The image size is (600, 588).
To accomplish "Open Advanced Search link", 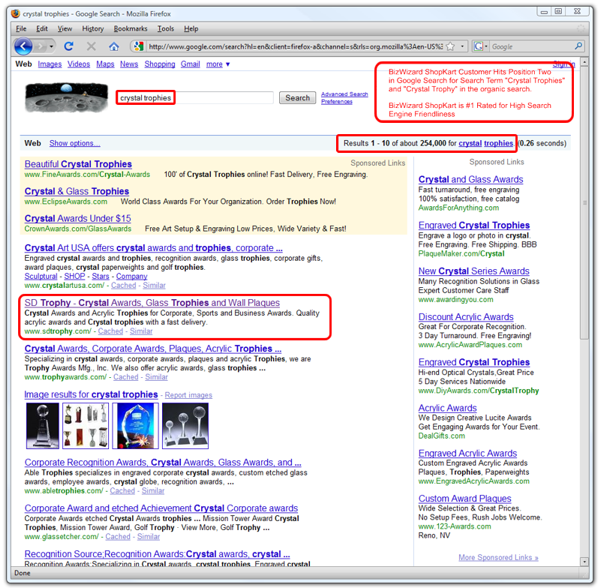I will [344, 94].
